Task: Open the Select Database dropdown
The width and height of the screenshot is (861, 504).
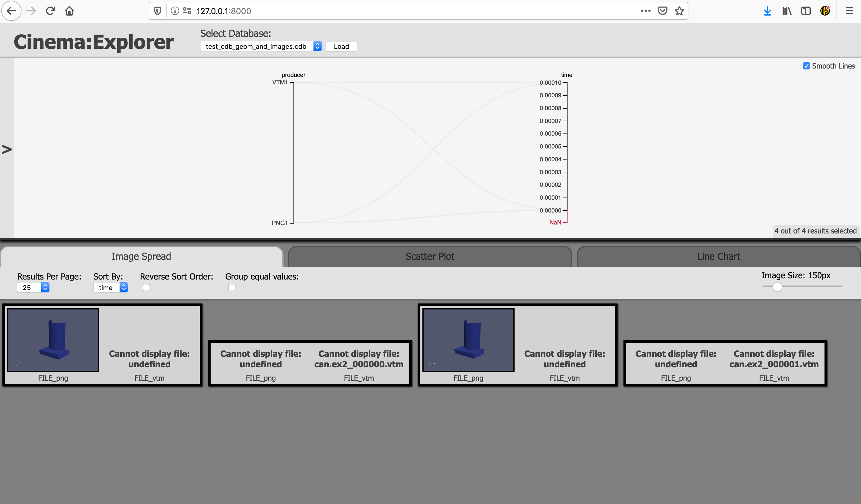Action: (261, 46)
